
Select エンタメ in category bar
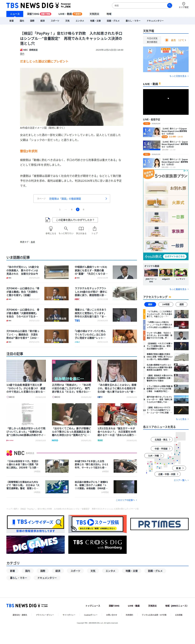point(80,21)
